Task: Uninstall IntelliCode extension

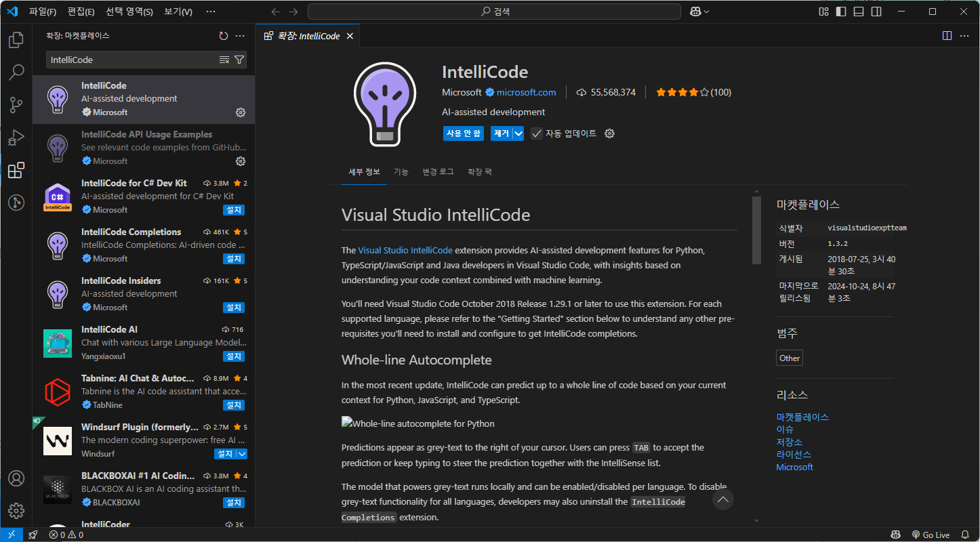Action: pos(502,133)
